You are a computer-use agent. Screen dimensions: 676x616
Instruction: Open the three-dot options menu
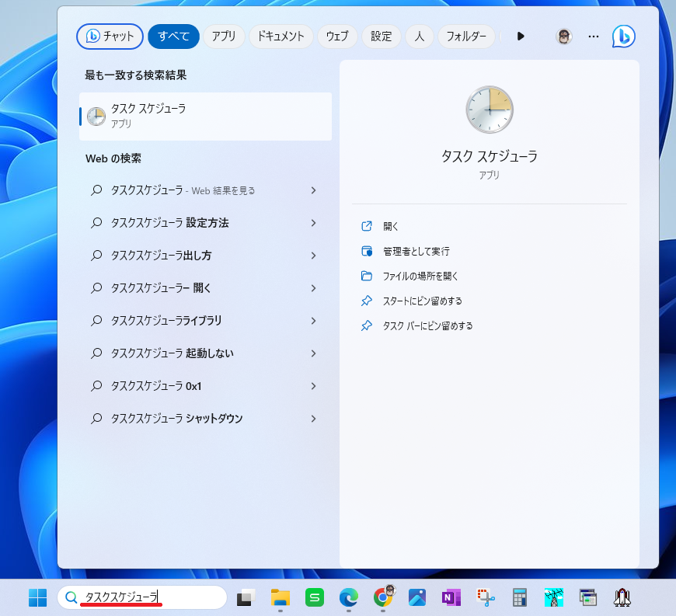[x=593, y=37]
